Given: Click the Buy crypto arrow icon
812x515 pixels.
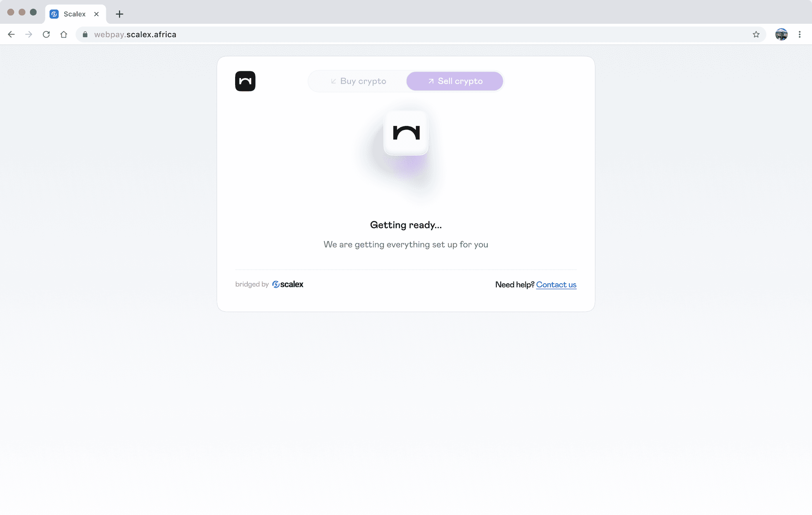Looking at the screenshot, I should point(333,81).
